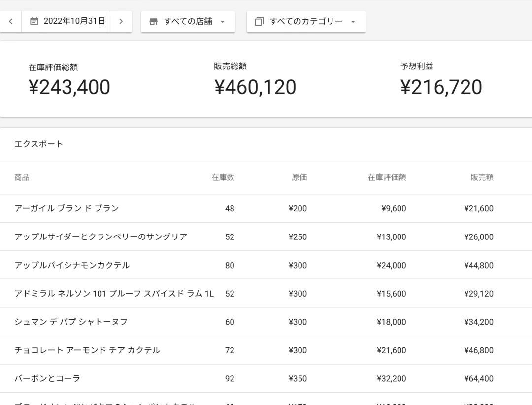Sort the table by 販売額 column

tap(481, 177)
